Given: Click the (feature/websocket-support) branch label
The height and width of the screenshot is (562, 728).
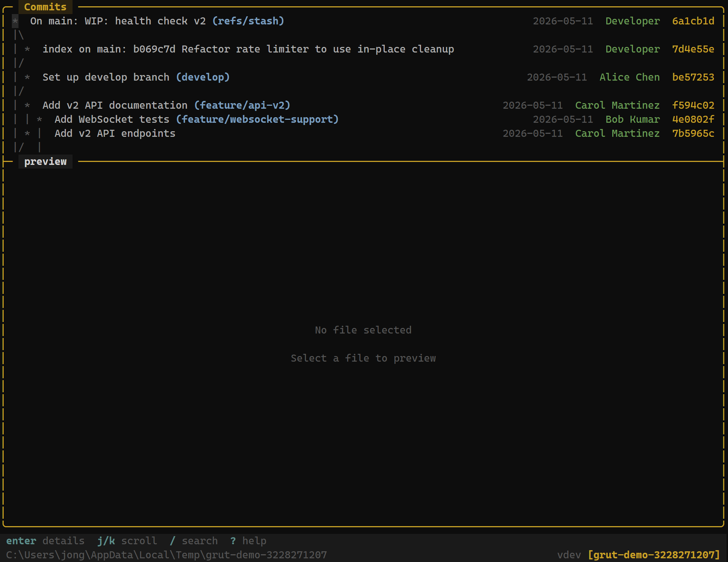Looking at the screenshot, I should click(x=257, y=119).
